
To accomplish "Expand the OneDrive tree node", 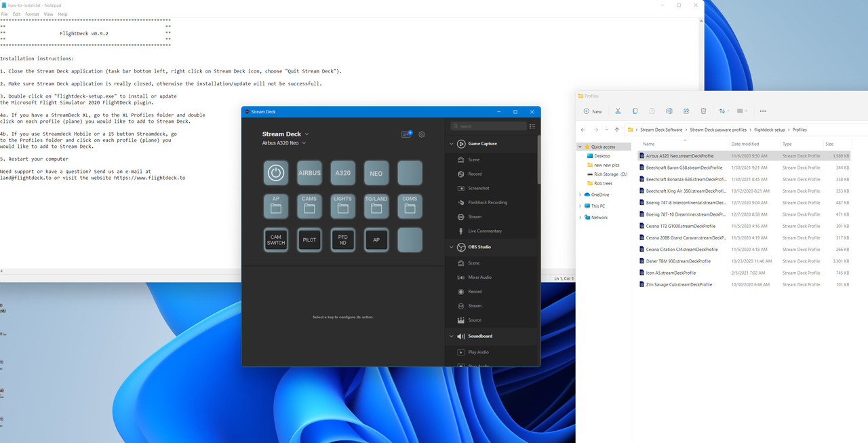I will [580, 195].
